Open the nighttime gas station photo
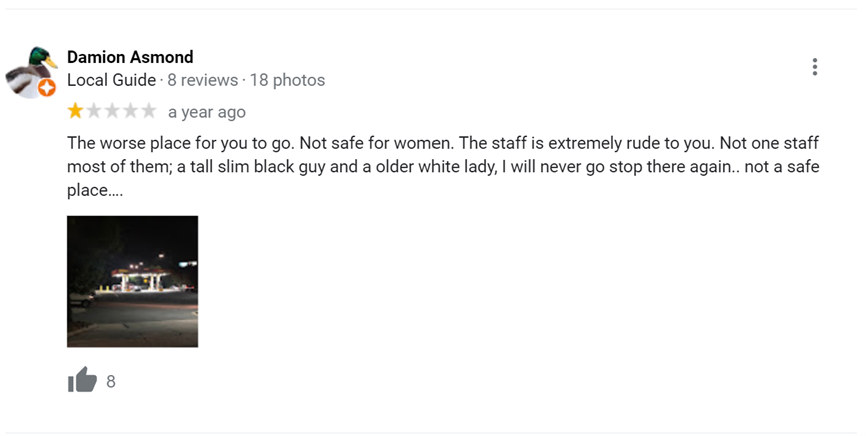The height and width of the screenshot is (436, 866). click(x=133, y=281)
